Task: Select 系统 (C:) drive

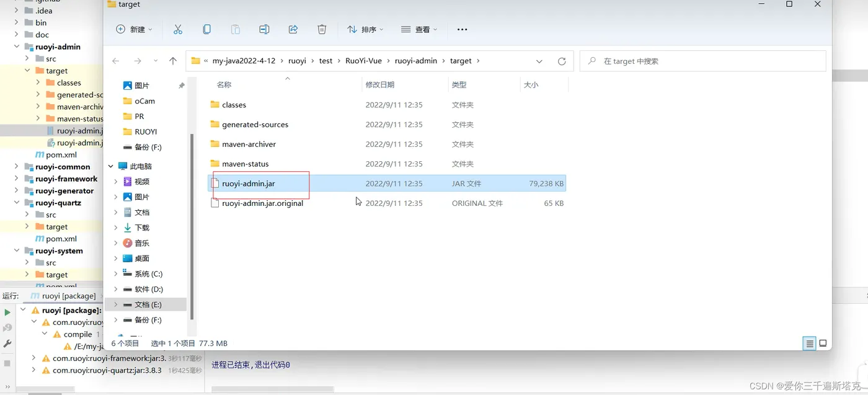Action: click(148, 273)
